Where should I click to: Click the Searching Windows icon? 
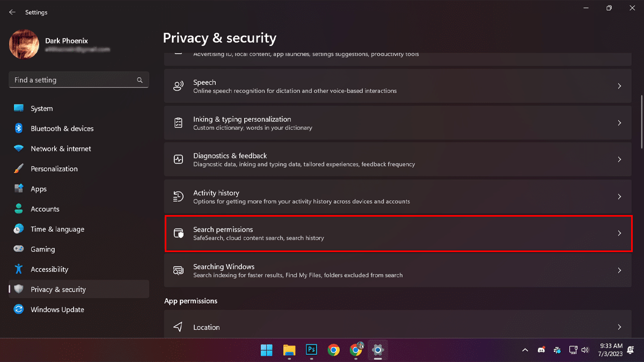[178, 270]
